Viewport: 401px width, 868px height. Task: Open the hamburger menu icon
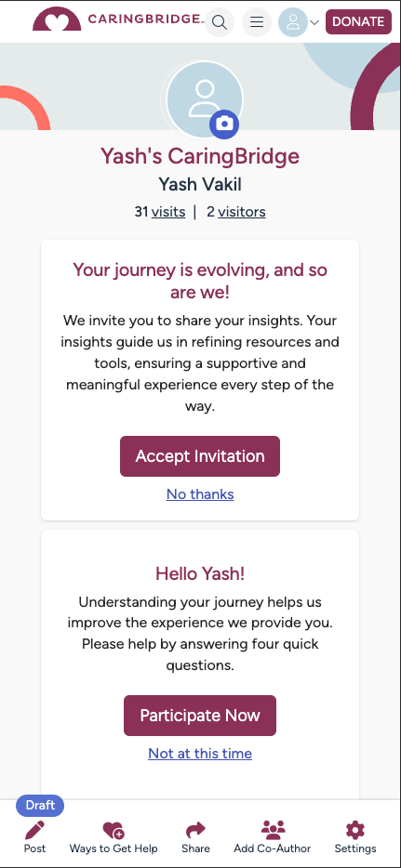click(257, 22)
